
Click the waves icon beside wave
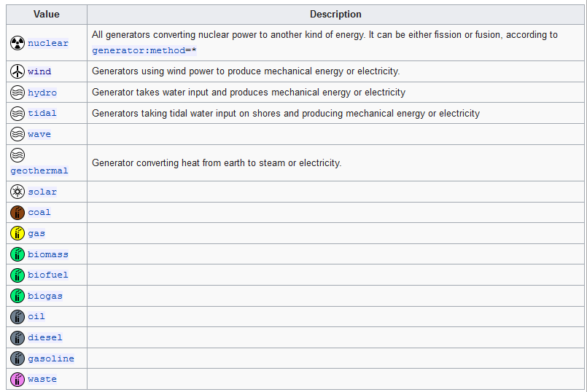click(18, 134)
